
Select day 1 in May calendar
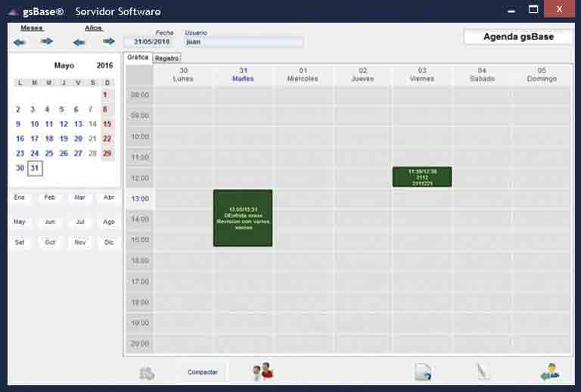(105, 95)
